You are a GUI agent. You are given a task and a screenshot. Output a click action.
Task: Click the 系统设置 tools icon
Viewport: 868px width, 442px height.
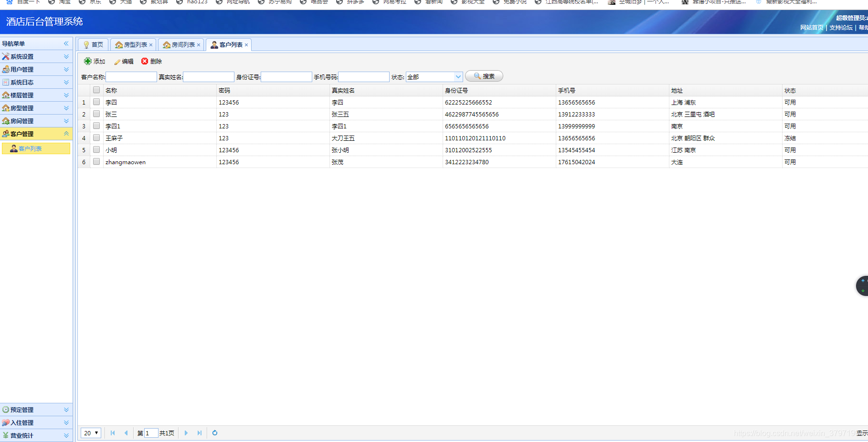tap(6, 56)
